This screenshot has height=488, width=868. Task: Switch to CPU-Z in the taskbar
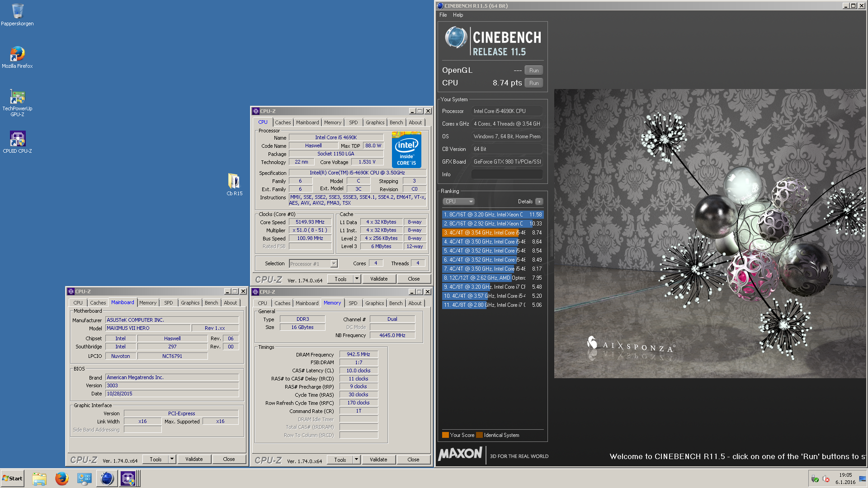pyautogui.click(x=128, y=479)
